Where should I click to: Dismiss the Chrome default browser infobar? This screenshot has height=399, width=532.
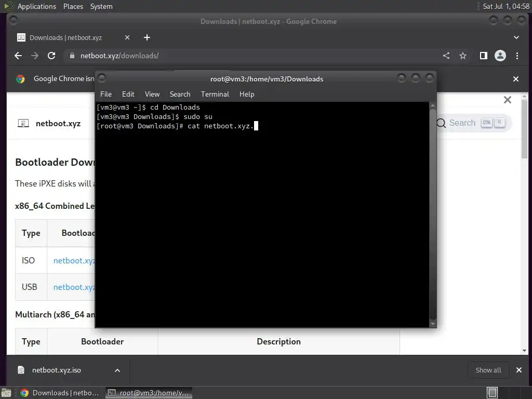click(x=516, y=79)
